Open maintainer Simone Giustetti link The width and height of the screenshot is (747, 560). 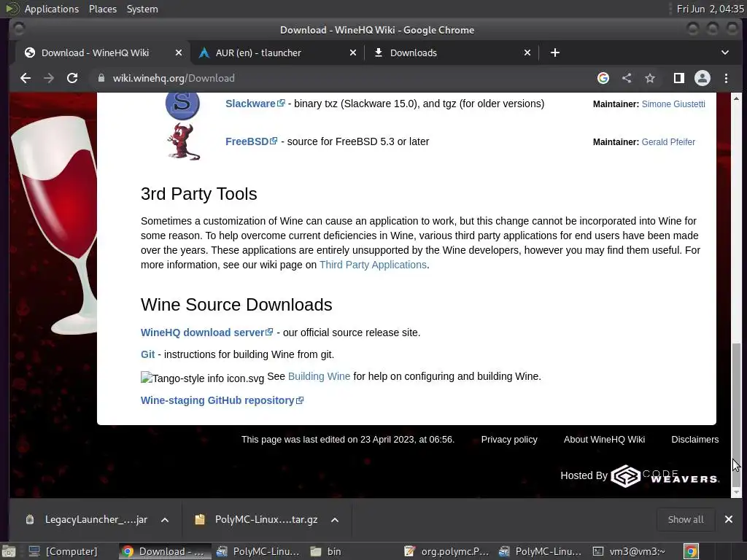pos(673,104)
